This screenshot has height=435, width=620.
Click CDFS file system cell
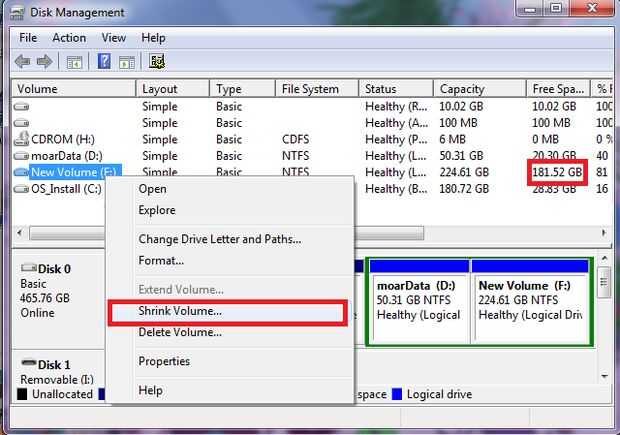pyautogui.click(x=296, y=139)
